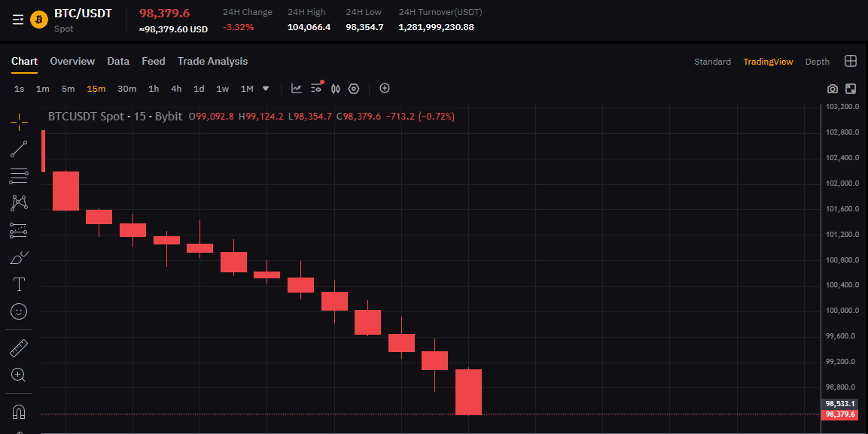Screen dimensions: 868x434
Task: Set timeframe to 1d
Action: point(199,89)
